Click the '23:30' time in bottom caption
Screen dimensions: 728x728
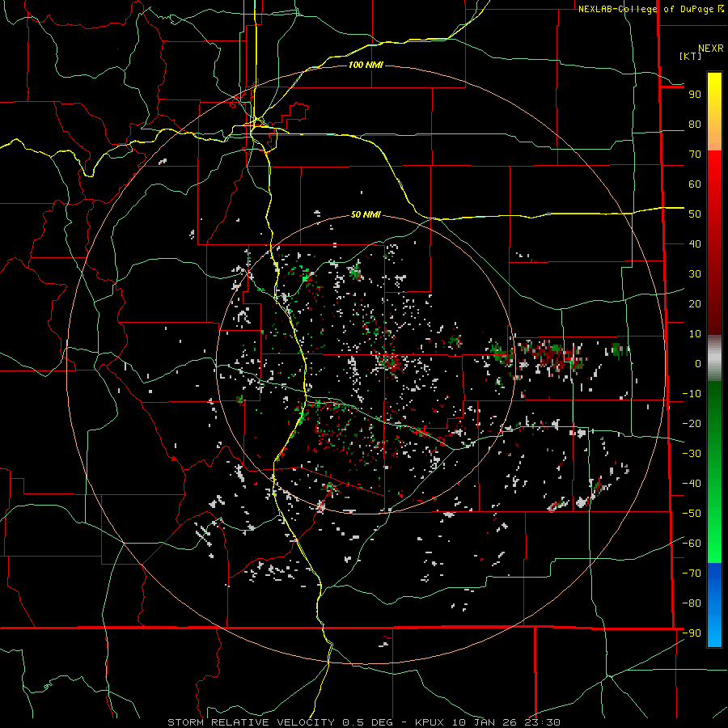point(542,722)
